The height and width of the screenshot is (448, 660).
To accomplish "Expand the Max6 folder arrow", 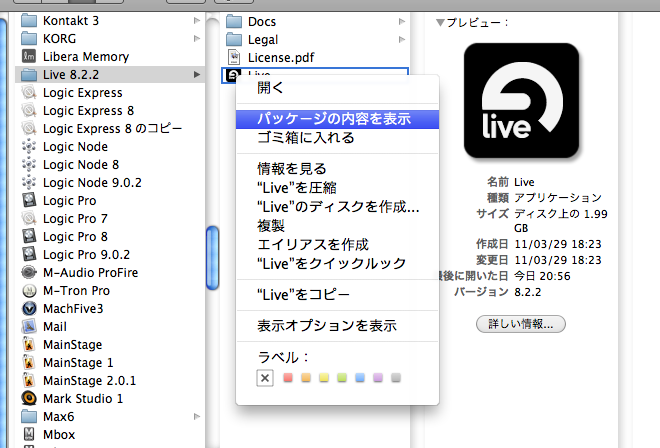I will pos(197,416).
